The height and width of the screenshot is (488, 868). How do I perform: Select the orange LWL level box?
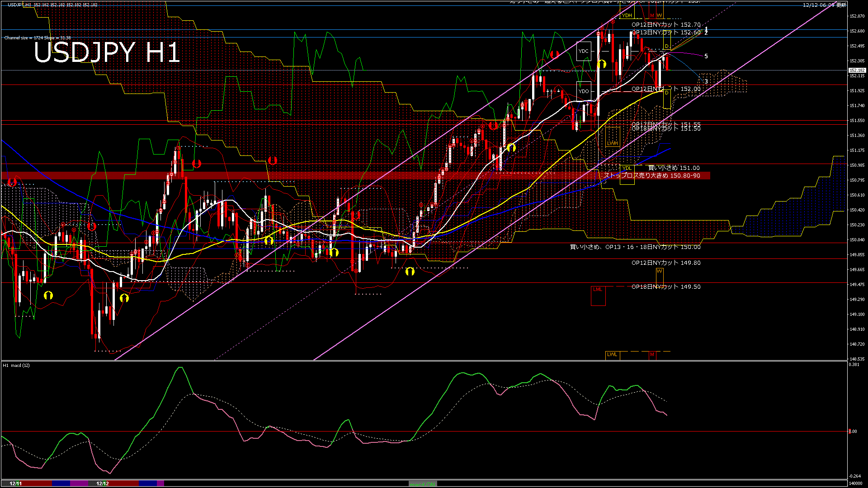coord(612,354)
